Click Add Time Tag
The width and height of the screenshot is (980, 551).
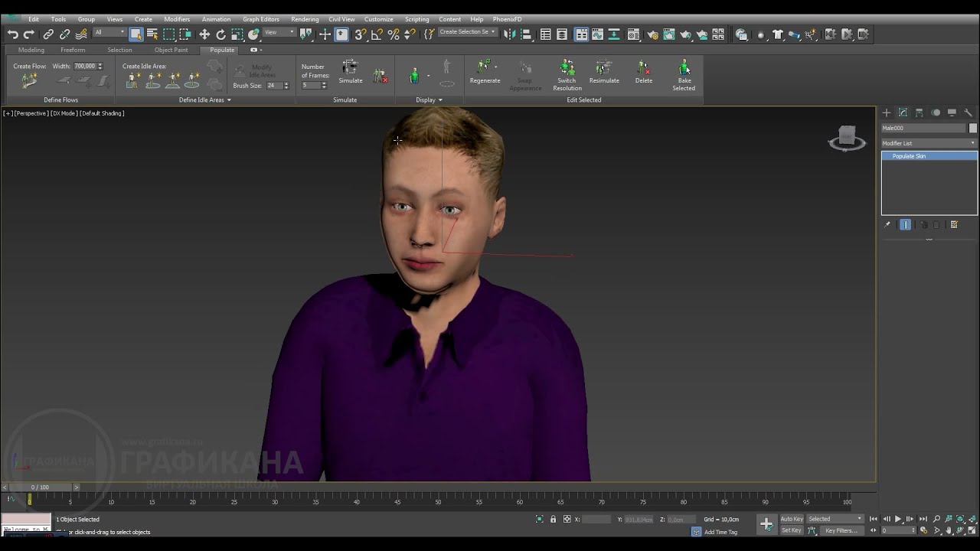point(720,532)
